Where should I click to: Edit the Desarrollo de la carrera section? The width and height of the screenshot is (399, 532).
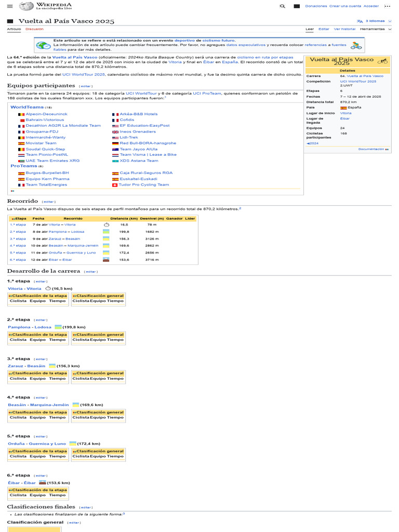[90, 272]
